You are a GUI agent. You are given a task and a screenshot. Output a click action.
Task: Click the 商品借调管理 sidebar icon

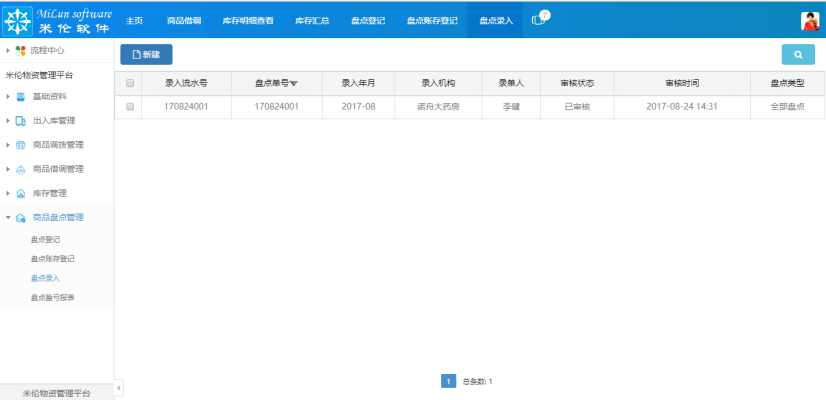21,169
